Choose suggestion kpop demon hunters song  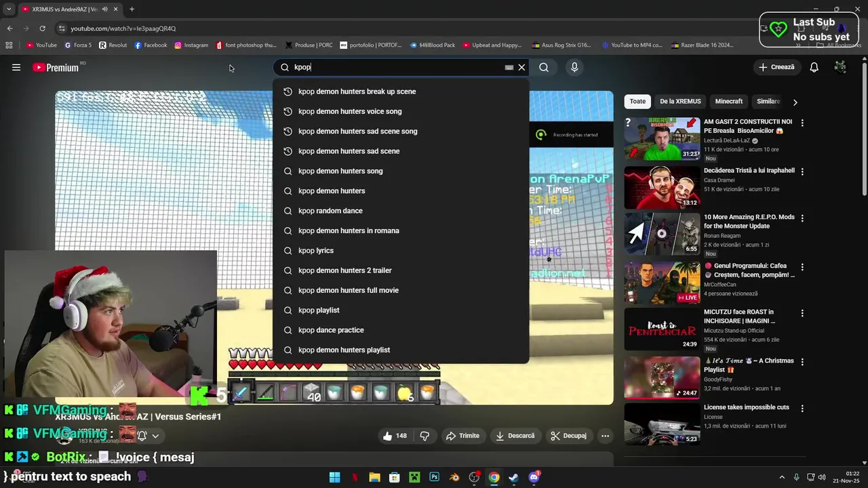(401, 171)
